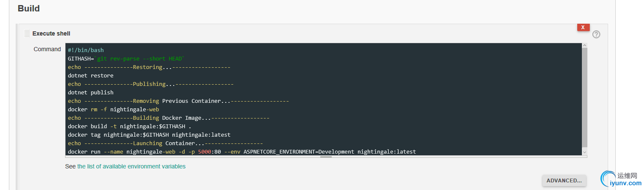This screenshot has height=190, width=644.
Task: Click the docker rm -f nightingale-web line
Action: pyautogui.click(x=113, y=110)
